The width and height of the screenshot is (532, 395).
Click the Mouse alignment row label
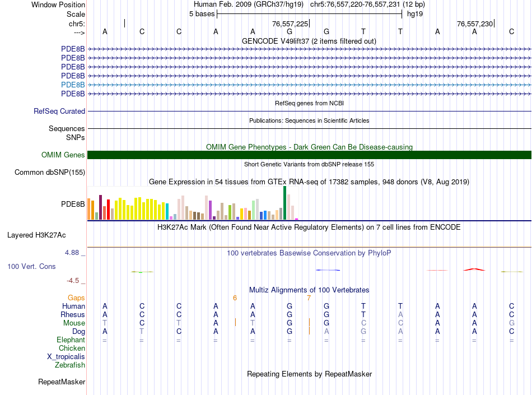pyautogui.click(x=74, y=323)
